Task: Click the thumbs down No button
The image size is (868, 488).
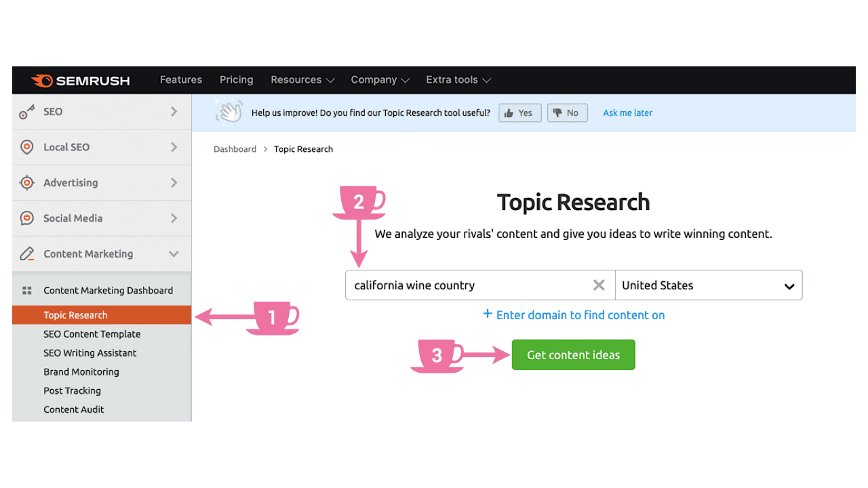Action: [x=567, y=113]
